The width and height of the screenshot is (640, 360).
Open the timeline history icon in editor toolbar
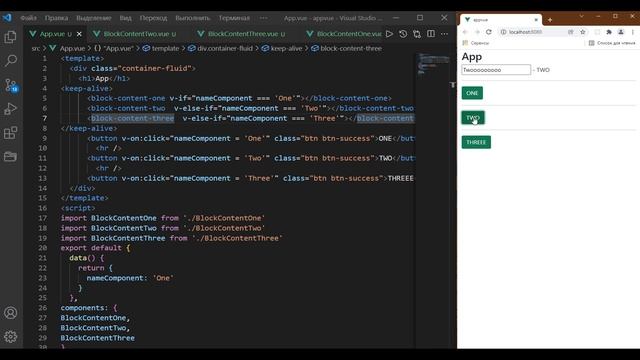coord(403,34)
